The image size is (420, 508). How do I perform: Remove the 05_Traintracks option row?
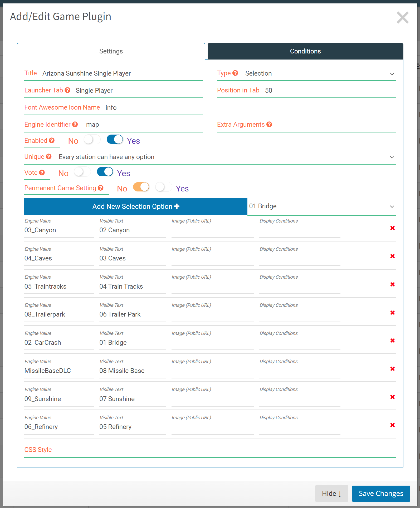click(x=392, y=284)
